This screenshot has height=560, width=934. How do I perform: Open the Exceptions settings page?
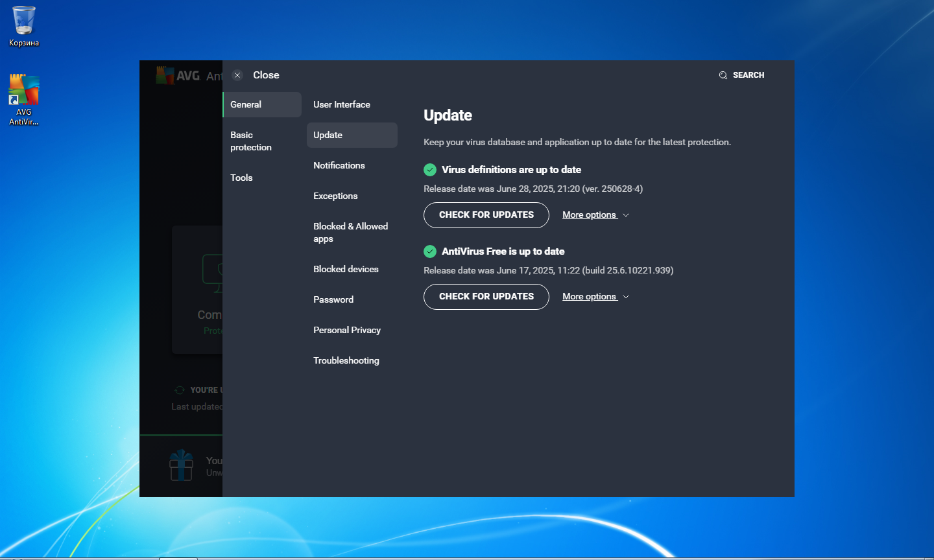click(x=352, y=196)
